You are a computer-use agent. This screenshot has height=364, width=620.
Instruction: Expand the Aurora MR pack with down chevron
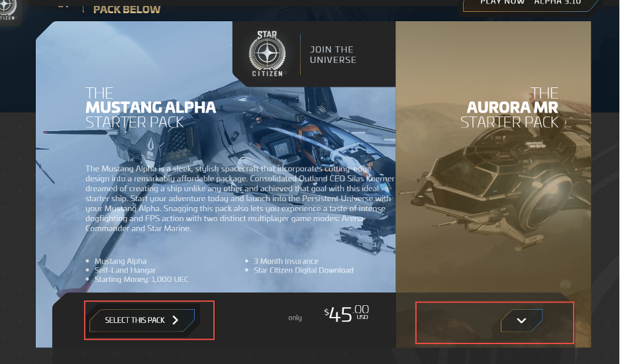521,320
